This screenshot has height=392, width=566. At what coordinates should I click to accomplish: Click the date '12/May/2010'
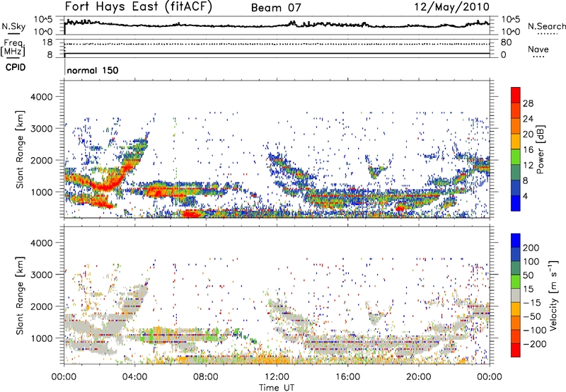click(452, 7)
